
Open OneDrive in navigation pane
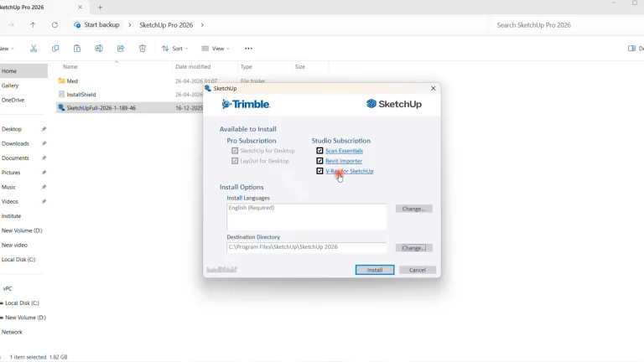coord(13,101)
